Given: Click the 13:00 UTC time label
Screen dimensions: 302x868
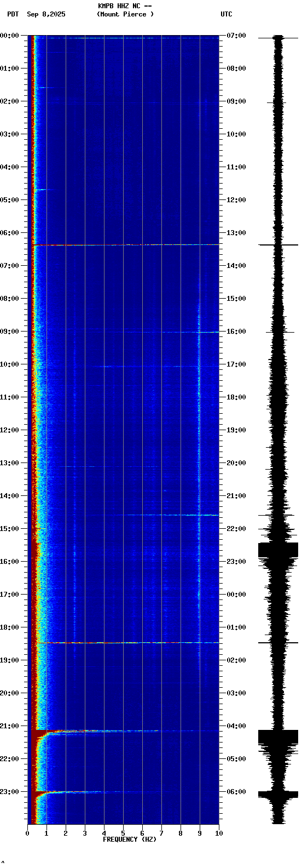Looking at the screenshot, I should tap(236, 233).
